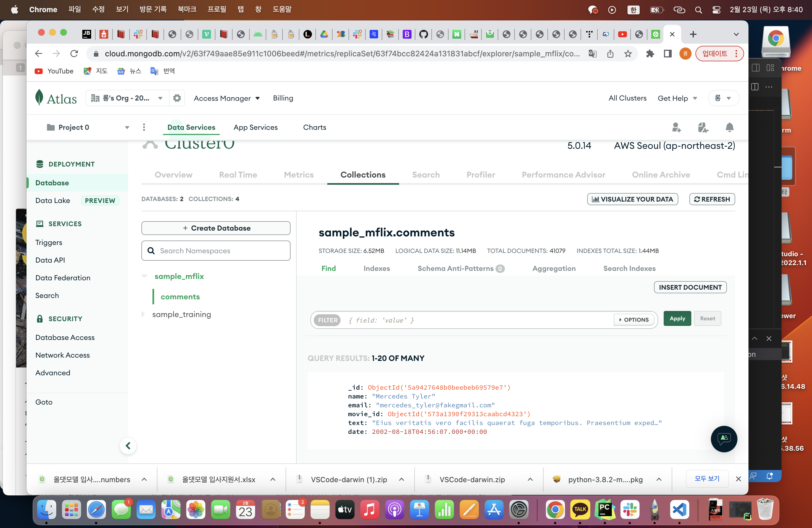812x528 pixels.
Task: Select the comments collection in the tree
Action: tap(180, 297)
